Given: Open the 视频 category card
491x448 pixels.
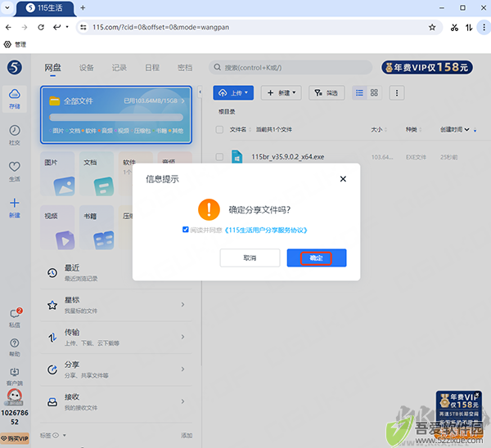Looking at the screenshot, I should click(57, 227).
